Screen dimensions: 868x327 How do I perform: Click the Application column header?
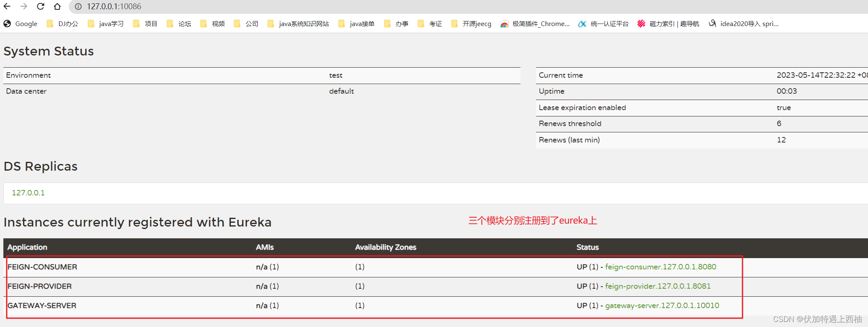coord(27,247)
